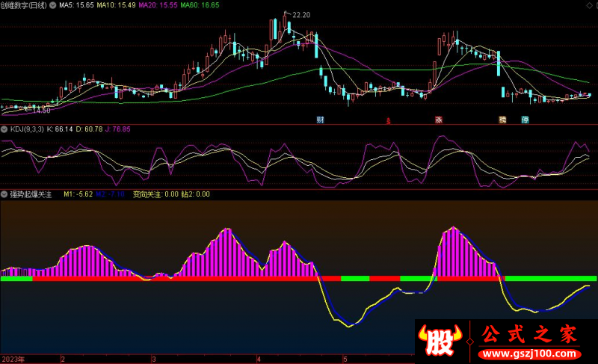Click the 14.50 low price label
The image size is (598, 364).
[x=41, y=111]
